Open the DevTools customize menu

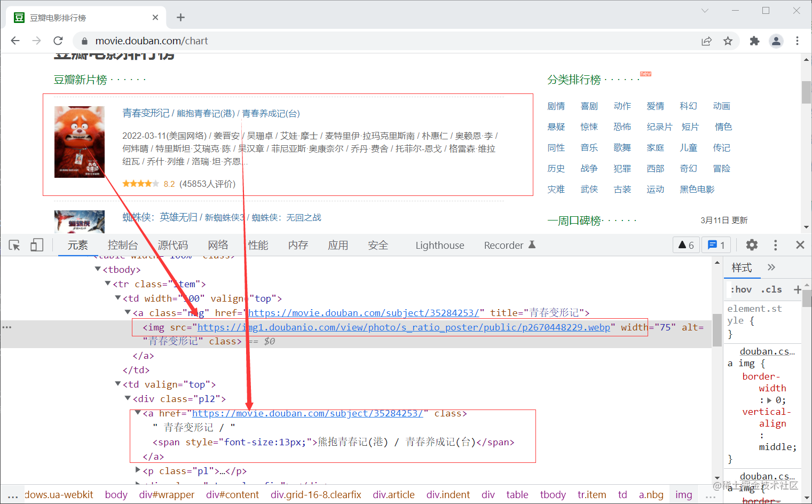pos(775,245)
